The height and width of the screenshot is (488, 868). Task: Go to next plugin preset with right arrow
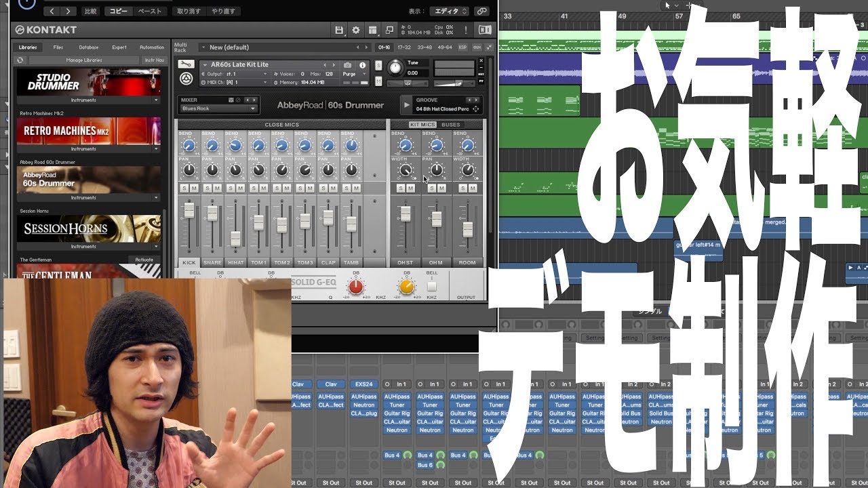click(68, 12)
